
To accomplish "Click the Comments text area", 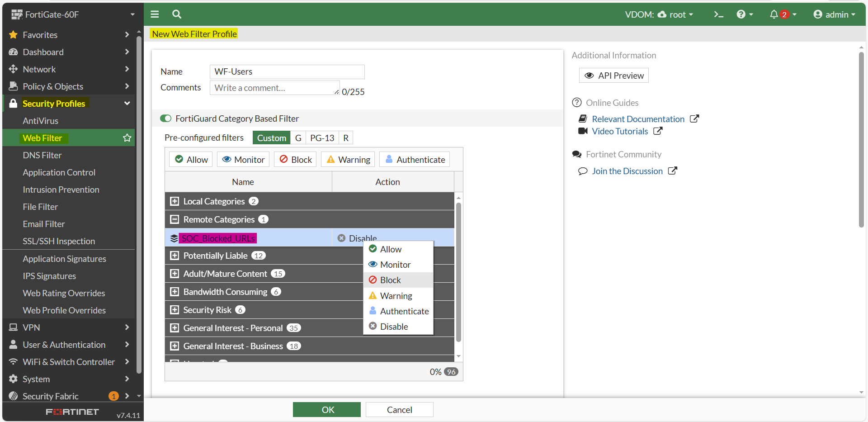I will pyautogui.click(x=275, y=88).
